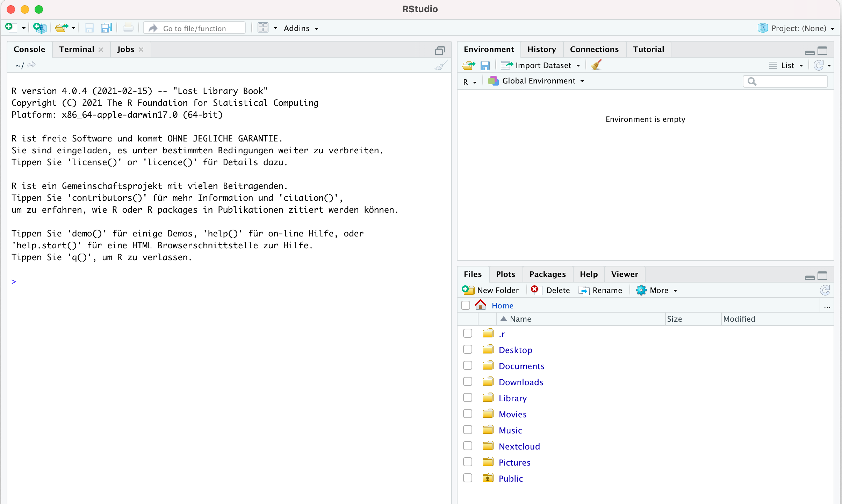Open the Help tab
The width and height of the screenshot is (842, 504).
589,274
